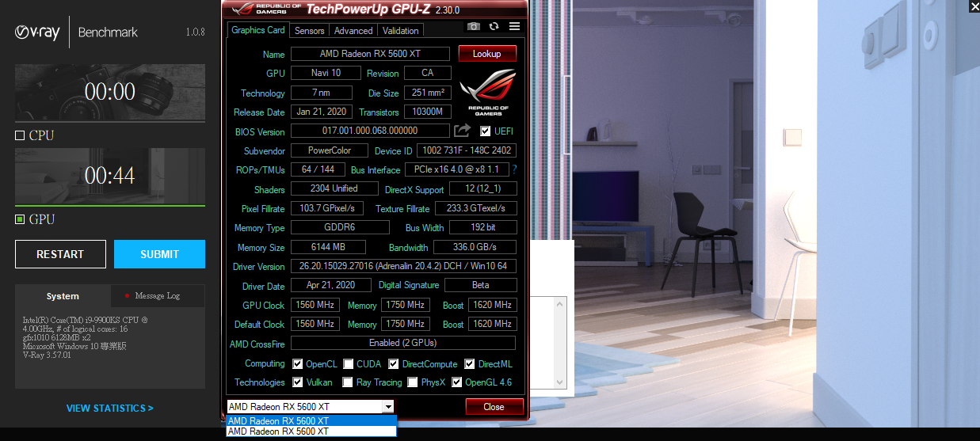Click the ROPs/TMUs value 64 / 144

point(318,169)
